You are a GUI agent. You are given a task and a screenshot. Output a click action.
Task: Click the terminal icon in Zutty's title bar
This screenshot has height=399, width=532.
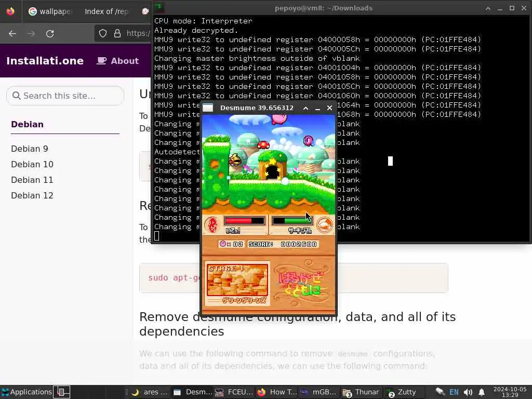click(159, 7)
